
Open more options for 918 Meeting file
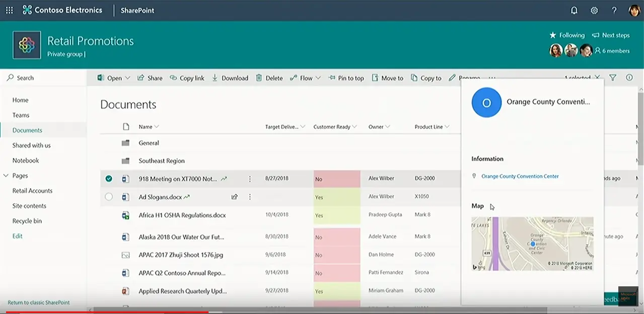(250, 179)
